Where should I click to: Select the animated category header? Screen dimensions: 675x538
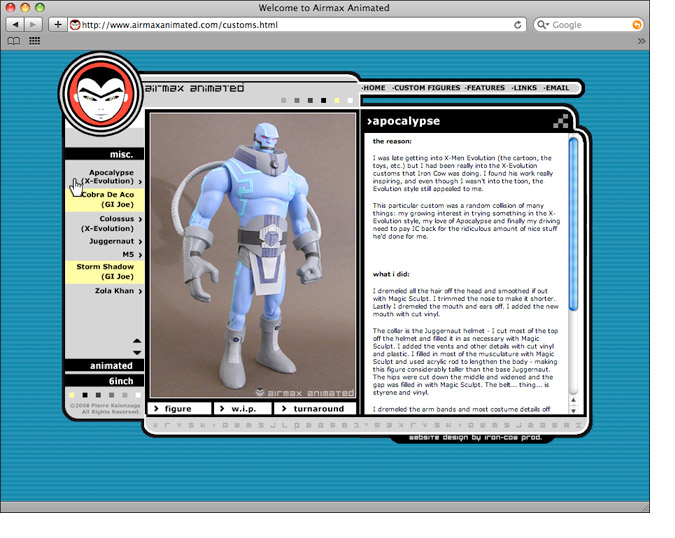(x=104, y=365)
